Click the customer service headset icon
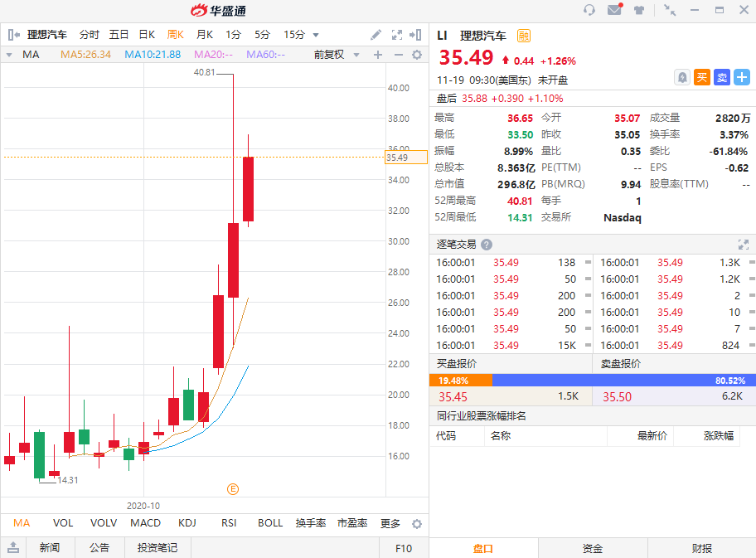The width and height of the screenshot is (756, 558). coord(589,10)
